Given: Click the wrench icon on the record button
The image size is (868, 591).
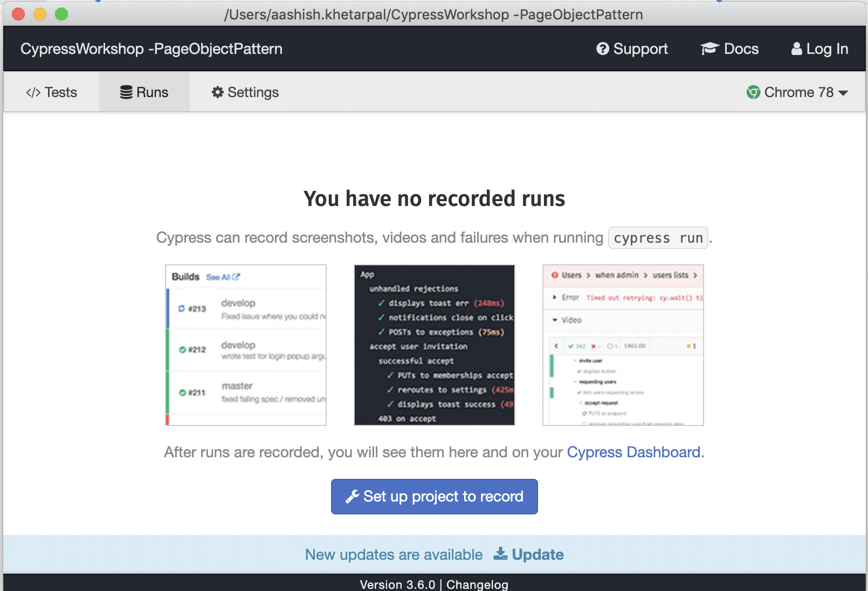Looking at the screenshot, I should [352, 496].
